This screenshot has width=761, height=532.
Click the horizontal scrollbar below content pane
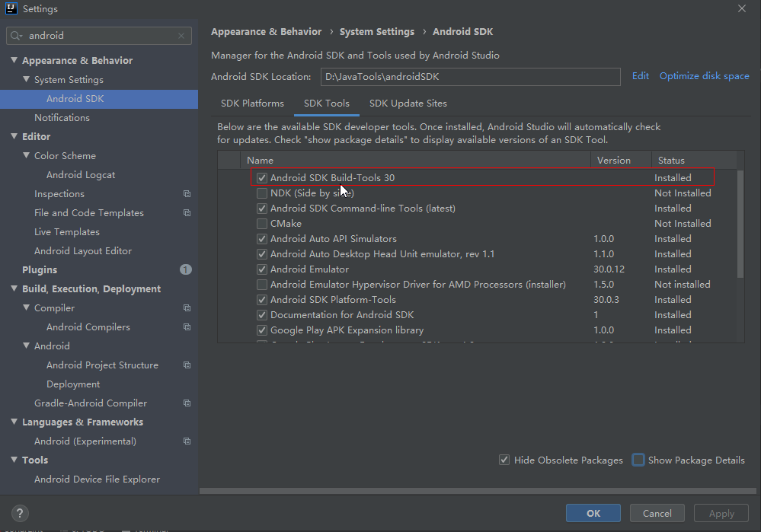(478, 491)
